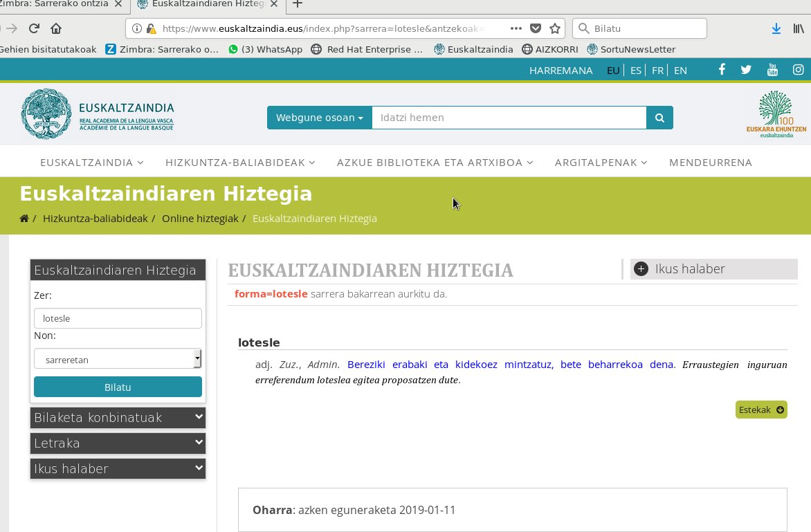Open the Hizkuntza-baliabideak menu

(x=240, y=163)
